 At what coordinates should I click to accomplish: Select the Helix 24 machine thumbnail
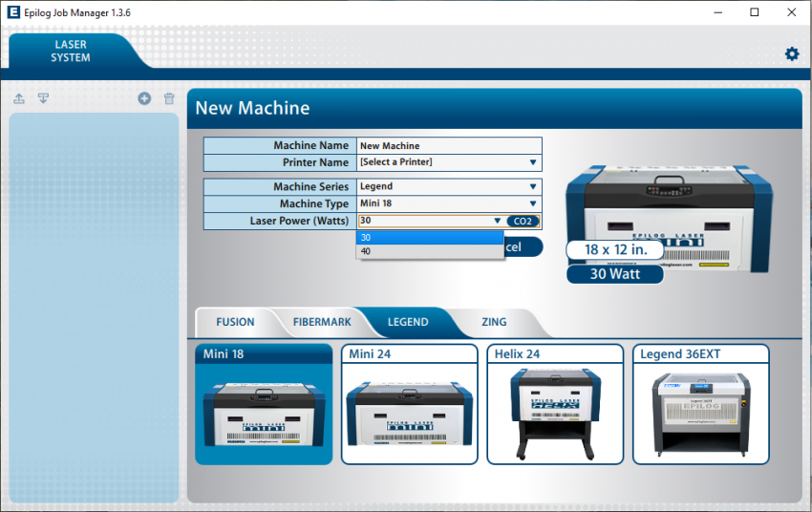coord(554,405)
